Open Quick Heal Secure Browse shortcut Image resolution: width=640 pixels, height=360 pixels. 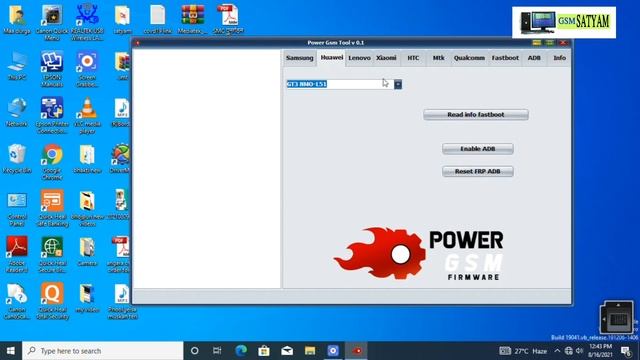tap(52, 254)
